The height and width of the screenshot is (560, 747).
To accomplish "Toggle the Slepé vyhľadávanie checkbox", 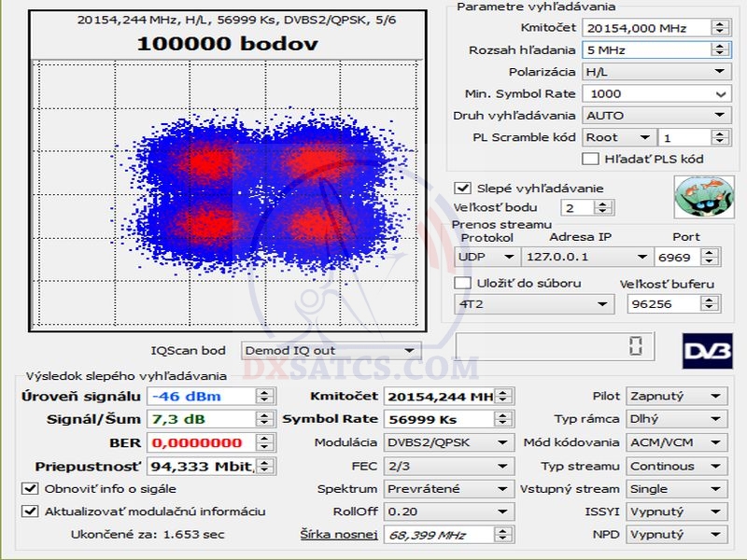I will [x=462, y=188].
